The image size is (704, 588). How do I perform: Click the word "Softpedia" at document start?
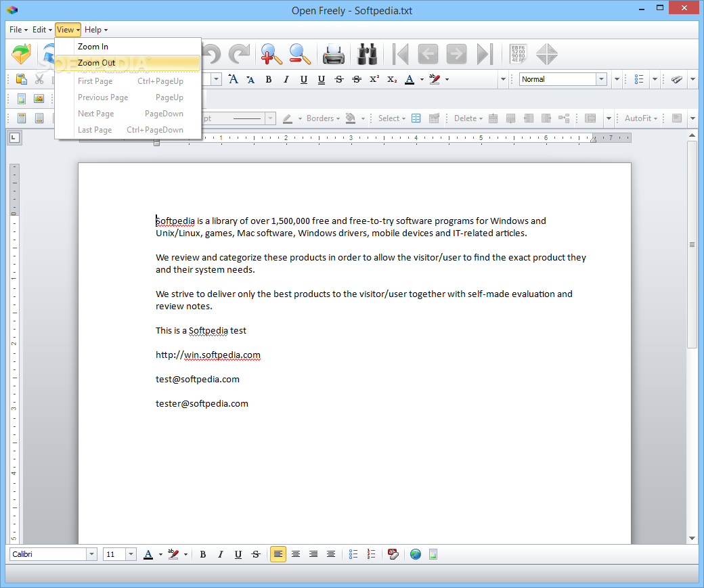(x=175, y=221)
